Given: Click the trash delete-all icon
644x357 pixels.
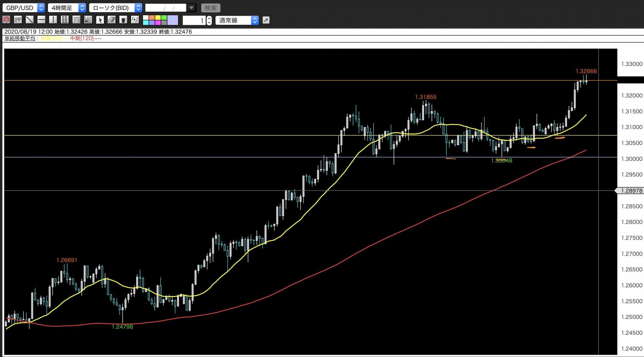Looking at the screenshot, I should click(x=123, y=20).
